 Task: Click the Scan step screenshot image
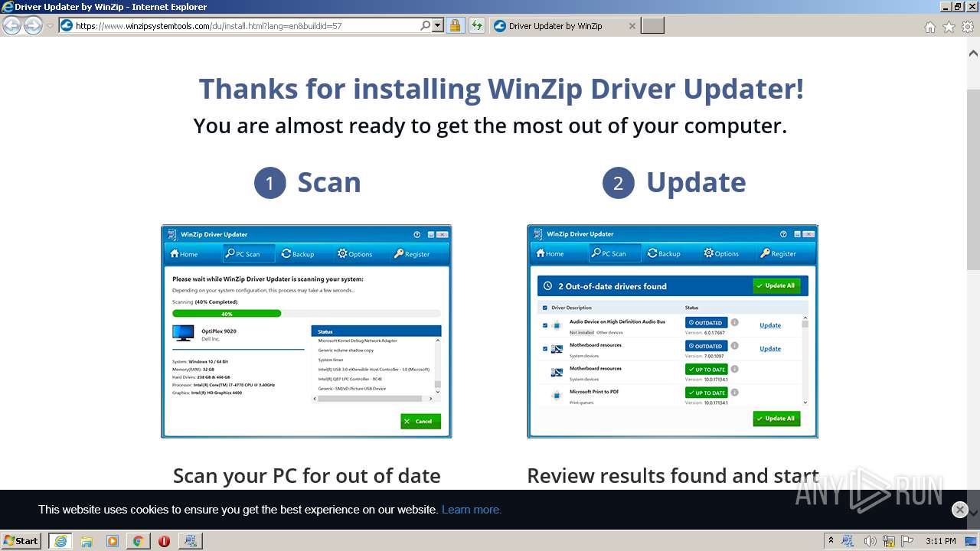pyautogui.click(x=306, y=331)
